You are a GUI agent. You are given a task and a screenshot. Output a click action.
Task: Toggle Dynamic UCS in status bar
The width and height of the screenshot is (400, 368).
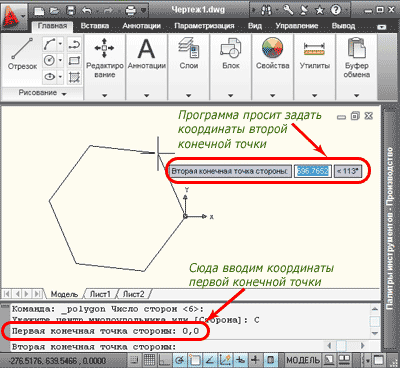coord(225,360)
